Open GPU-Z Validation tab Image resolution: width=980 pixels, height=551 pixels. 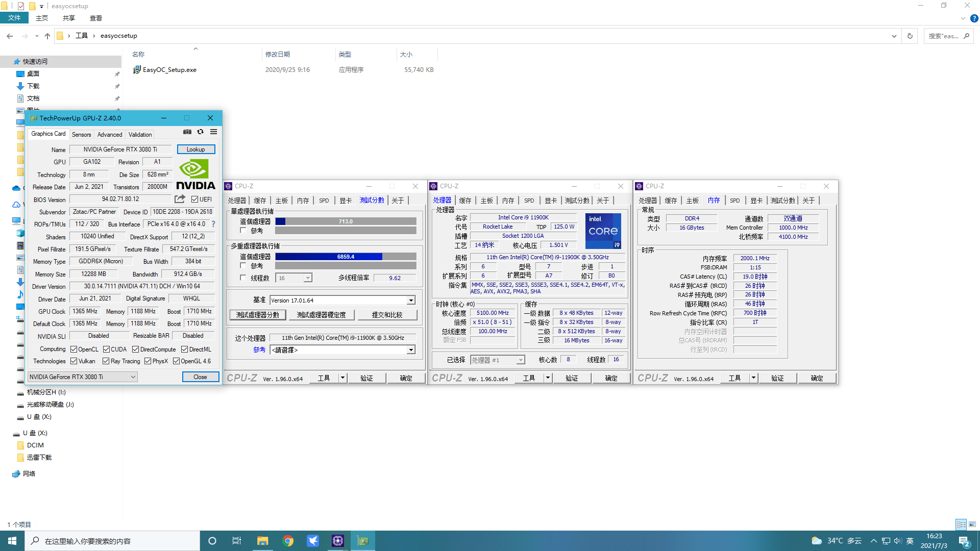[x=140, y=134]
